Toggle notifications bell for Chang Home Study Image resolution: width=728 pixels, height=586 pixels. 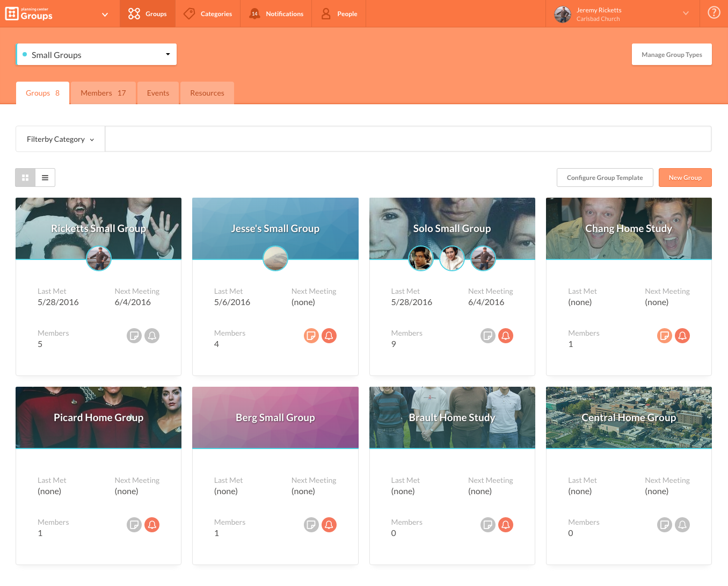[682, 335]
